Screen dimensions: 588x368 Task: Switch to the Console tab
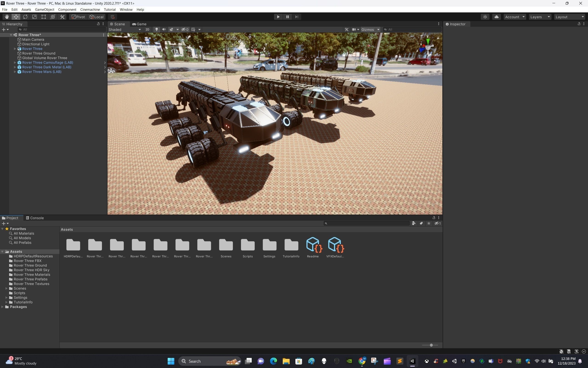[x=35, y=218]
